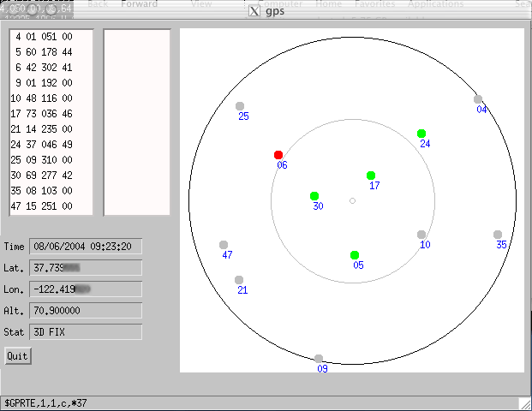
Task: Select the Stat field showing 3D FIX
Action: click(x=86, y=331)
